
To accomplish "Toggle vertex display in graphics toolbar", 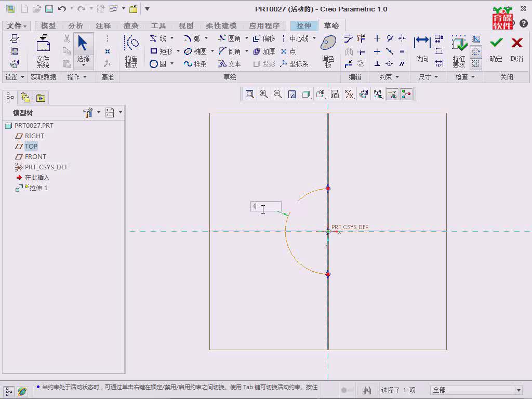I will coord(406,94).
